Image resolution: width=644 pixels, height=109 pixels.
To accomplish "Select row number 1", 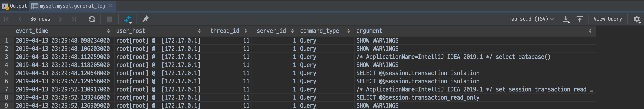I will [6, 41].
